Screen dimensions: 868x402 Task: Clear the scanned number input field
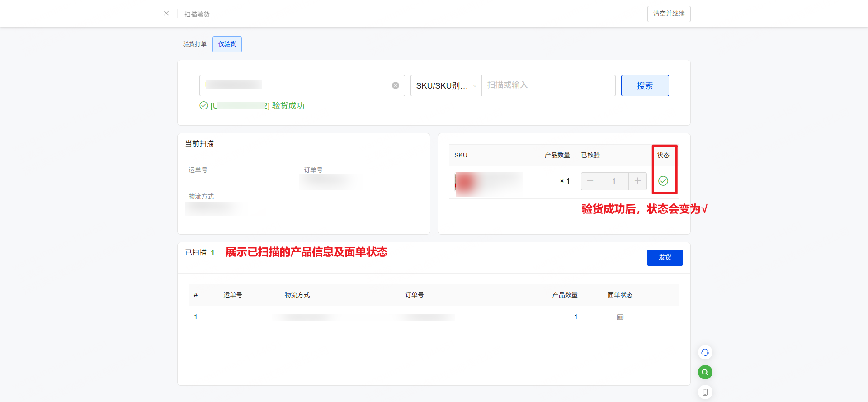(x=396, y=85)
